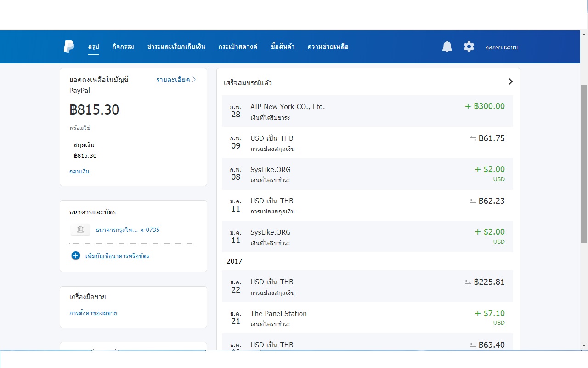Open the AIP New York CO., Ltd. transaction
This screenshot has height=368, width=588.
pyautogui.click(x=367, y=111)
